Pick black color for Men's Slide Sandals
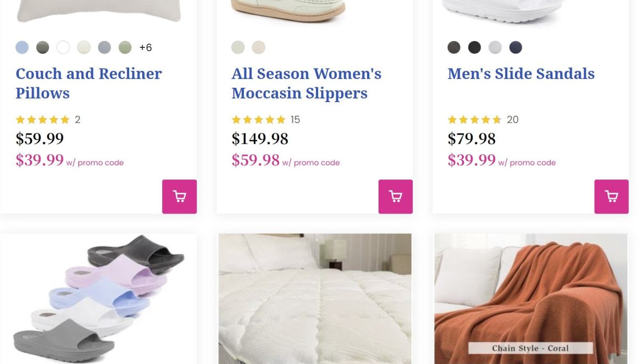Viewport: 643px width, 364px height. click(474, 48)
